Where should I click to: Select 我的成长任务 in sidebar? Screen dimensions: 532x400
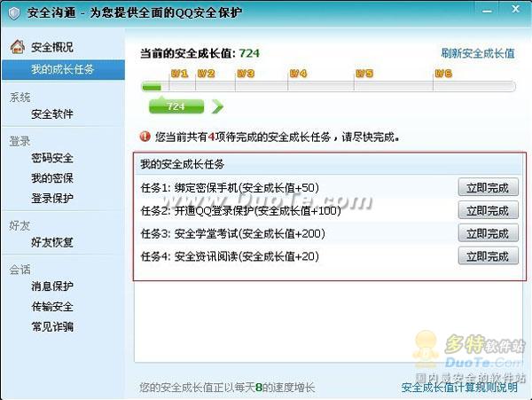point(63,69)
